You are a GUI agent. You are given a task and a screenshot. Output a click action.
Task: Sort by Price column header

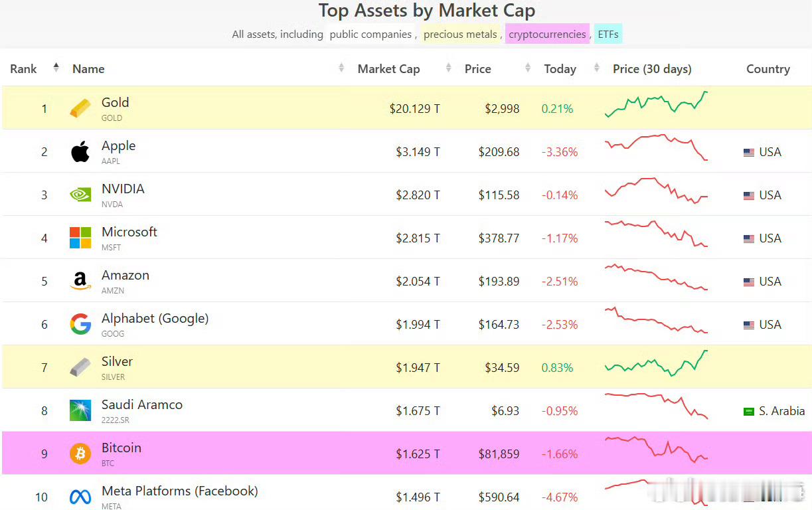(x=478, y=68)
